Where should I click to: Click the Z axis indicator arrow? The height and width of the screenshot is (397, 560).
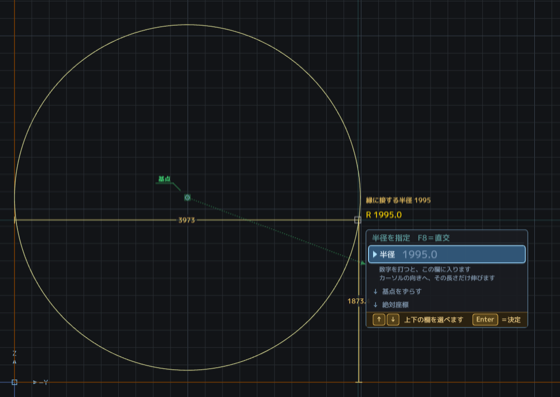coord(14,362)
